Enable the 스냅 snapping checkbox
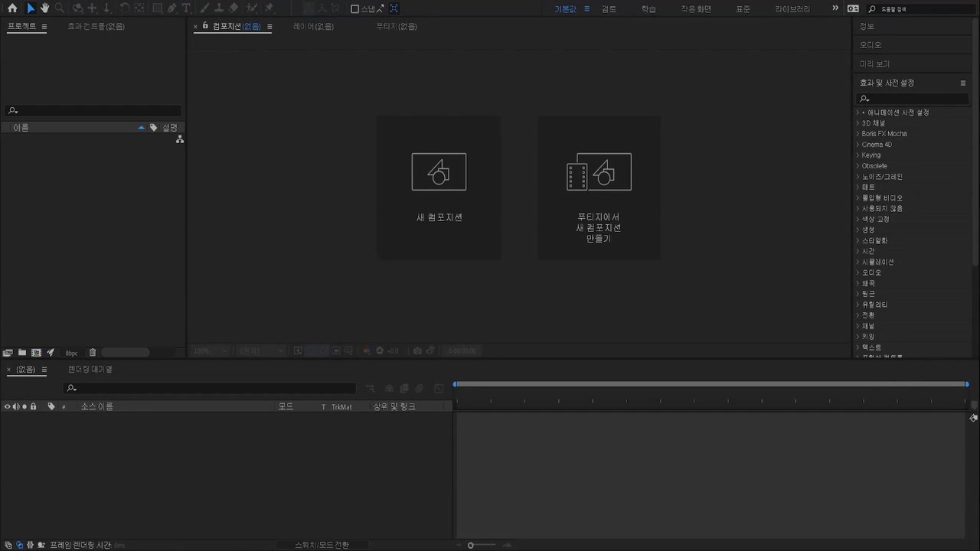The image size is (980, 551). pyautogui.click(x=355, y=9)
